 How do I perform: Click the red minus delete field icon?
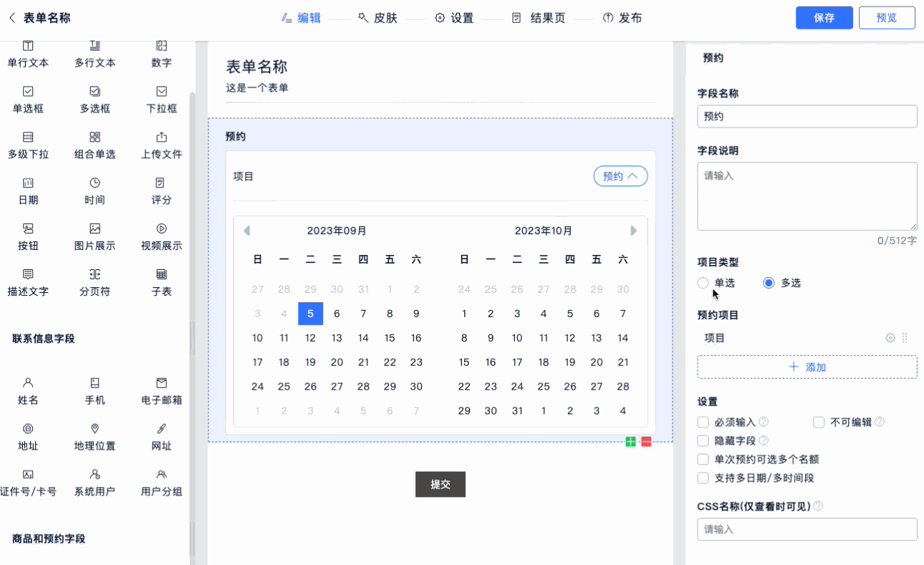coord(646,442)
